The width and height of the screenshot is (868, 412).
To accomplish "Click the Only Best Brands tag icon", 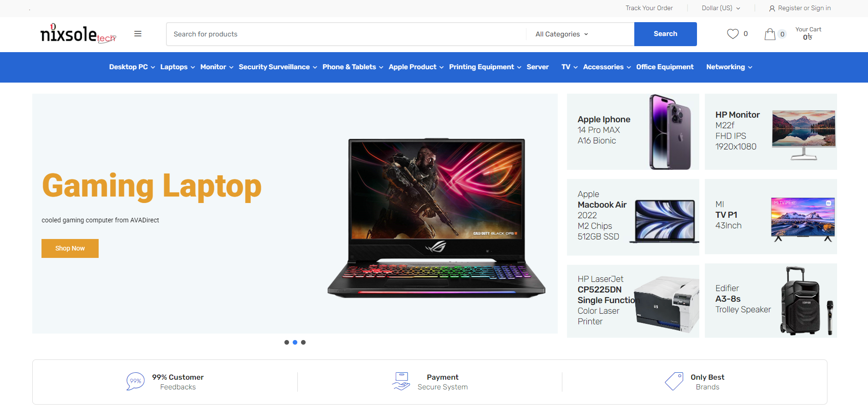I will (x=674, y=382).
